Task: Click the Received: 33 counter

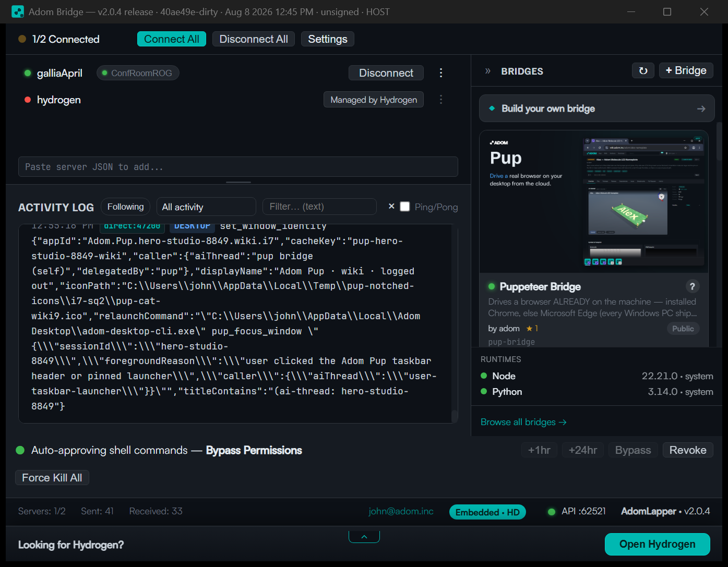Action: pyautogui.click(x=156, y=511)
